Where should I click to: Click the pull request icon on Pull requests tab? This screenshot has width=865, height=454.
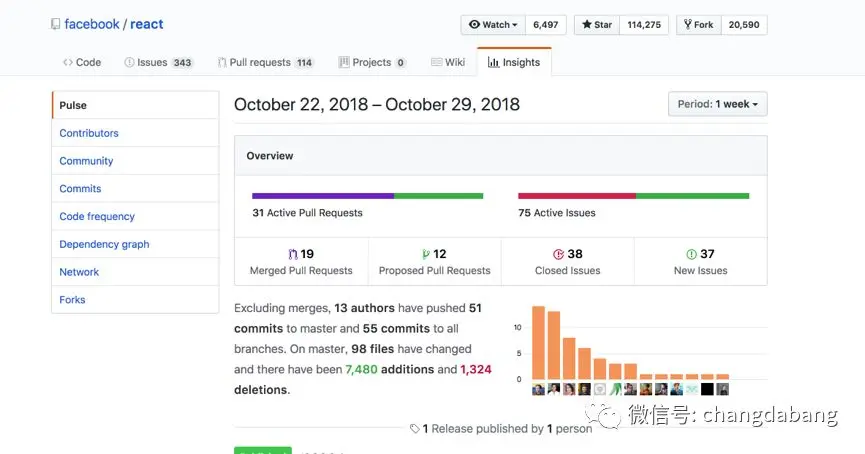coord(222,62)
